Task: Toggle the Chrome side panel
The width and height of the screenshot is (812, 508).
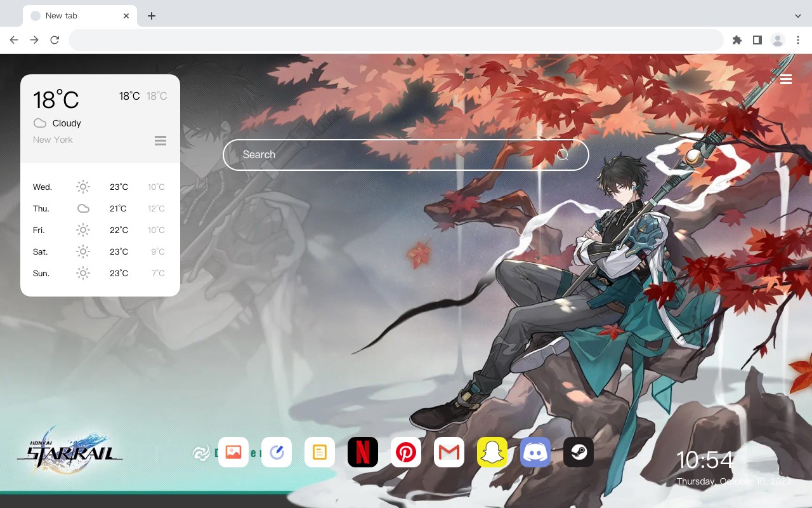Action: pyautogui.click(x=757, y=40)
